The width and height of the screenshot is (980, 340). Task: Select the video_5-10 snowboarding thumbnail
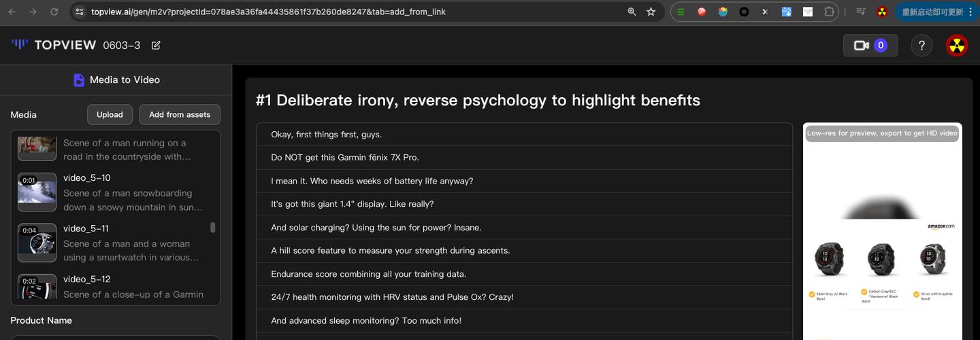click(37, 192)
